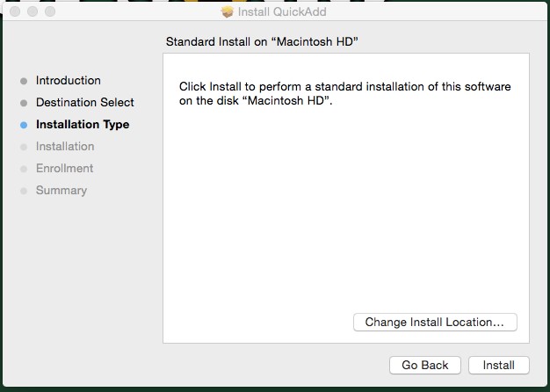
Task: Click the faded bullet beside Installation
Action: tap(24, 147)
